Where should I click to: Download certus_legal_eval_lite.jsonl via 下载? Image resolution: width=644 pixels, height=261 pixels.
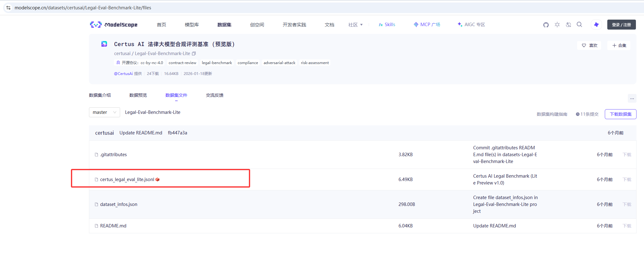(x=627, y=179)
